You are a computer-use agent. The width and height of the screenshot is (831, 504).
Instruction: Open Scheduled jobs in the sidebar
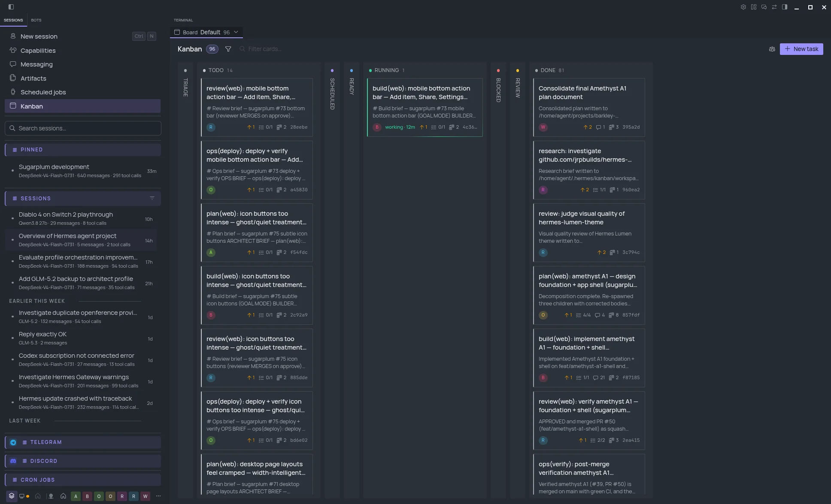point(83,92)
